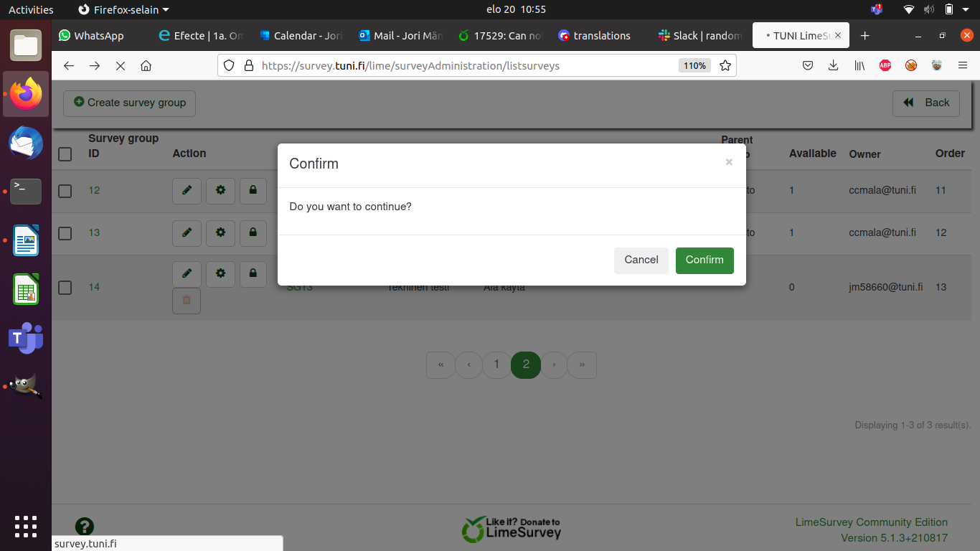Image resolution: width=980 pixels, height=551 pixels.
Task: Click the Create survey group button
Action: (x=129, y=103)
